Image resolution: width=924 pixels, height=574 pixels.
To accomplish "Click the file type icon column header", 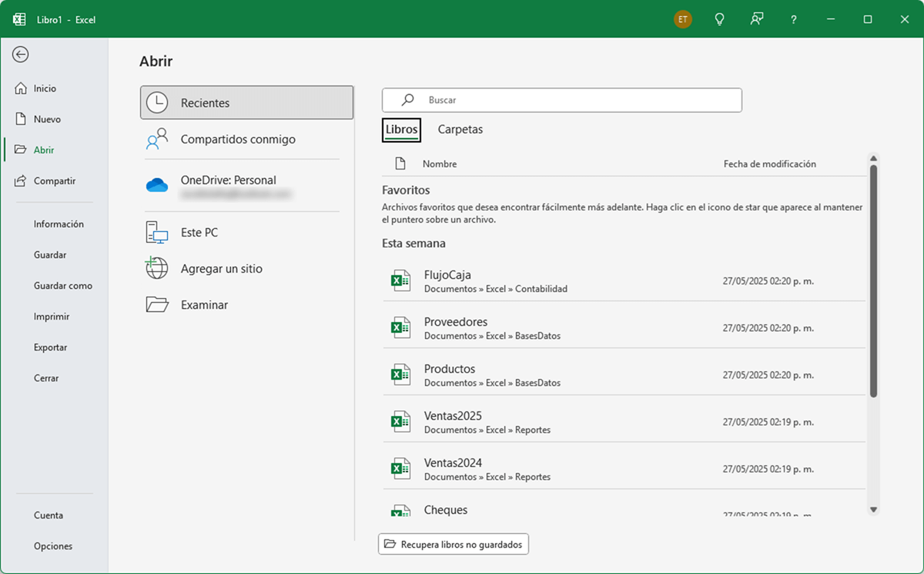I will [400, 163].
